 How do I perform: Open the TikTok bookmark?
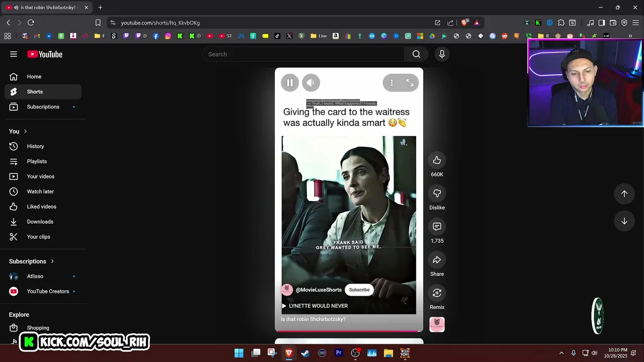pos(277,36)
